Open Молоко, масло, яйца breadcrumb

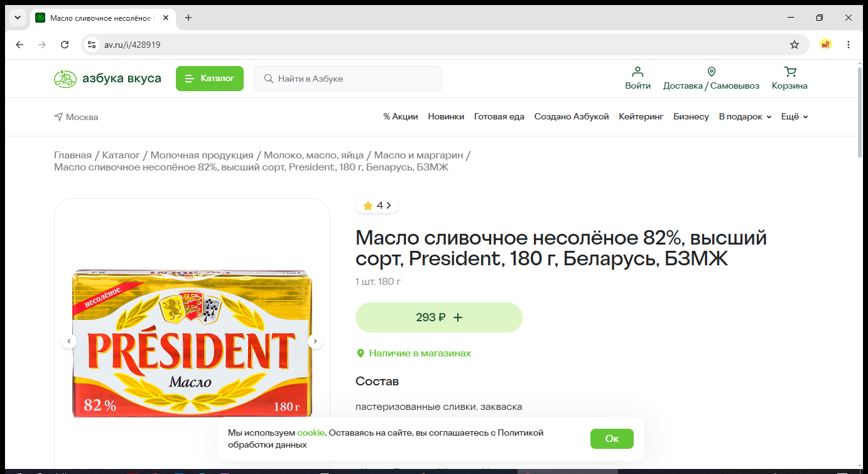[x=315, y=155]
